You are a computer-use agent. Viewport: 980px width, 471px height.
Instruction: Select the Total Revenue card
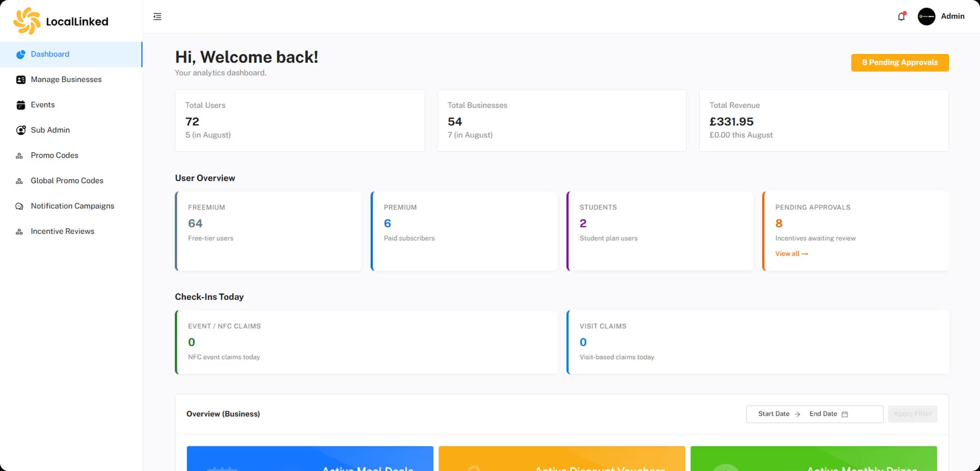click(824, 120)
